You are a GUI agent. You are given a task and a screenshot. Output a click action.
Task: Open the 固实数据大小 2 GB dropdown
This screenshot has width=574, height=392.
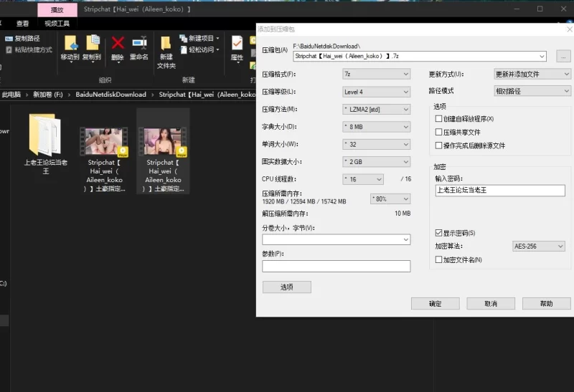376,162
